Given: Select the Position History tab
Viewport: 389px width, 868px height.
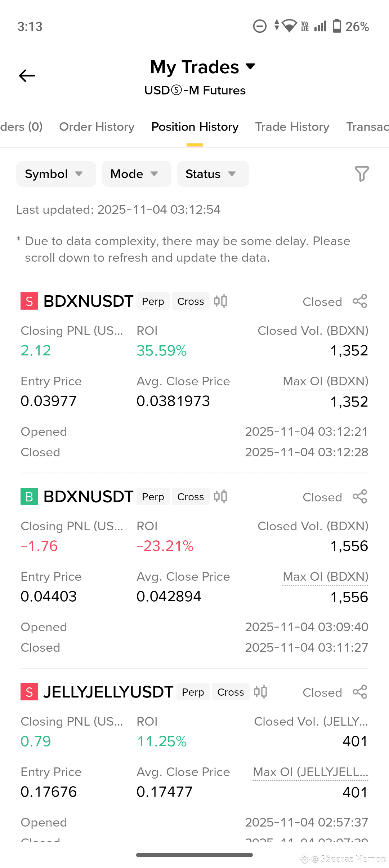Looking at the screenshot, I should pos(195,127).
